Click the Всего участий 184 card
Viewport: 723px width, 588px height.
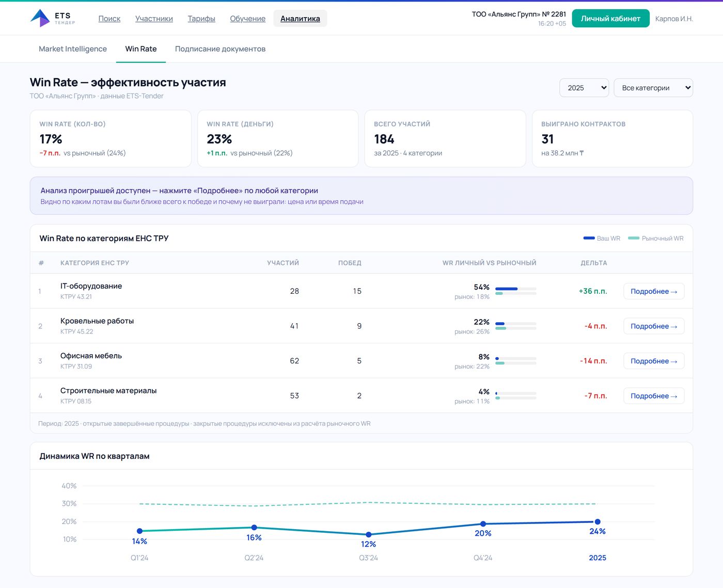tap(445, 138)
